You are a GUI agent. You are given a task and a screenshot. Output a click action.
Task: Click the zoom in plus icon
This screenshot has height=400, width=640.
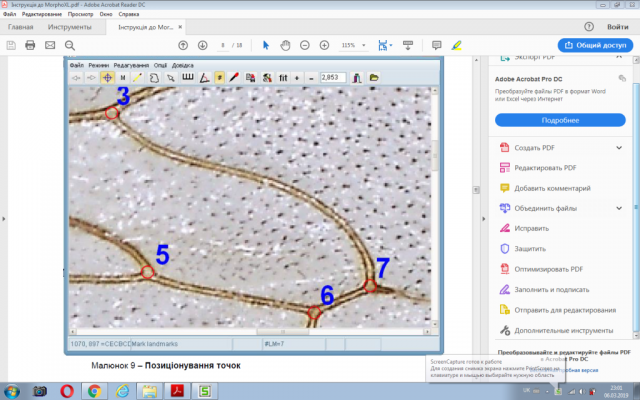click(324, 45)
